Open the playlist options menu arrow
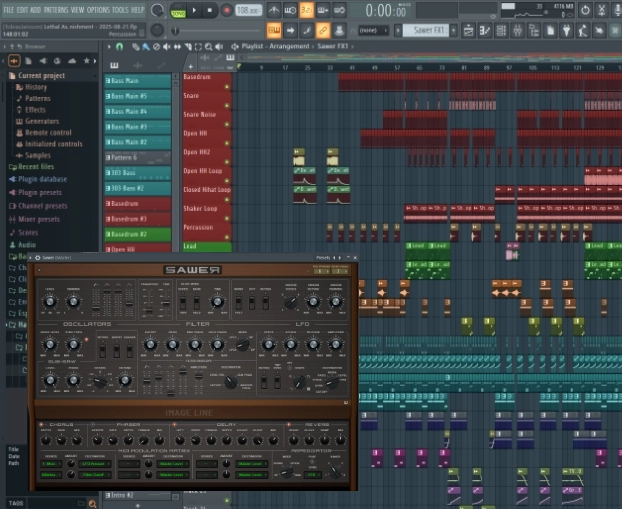This screenshot has width=622, height=509. 109,47
